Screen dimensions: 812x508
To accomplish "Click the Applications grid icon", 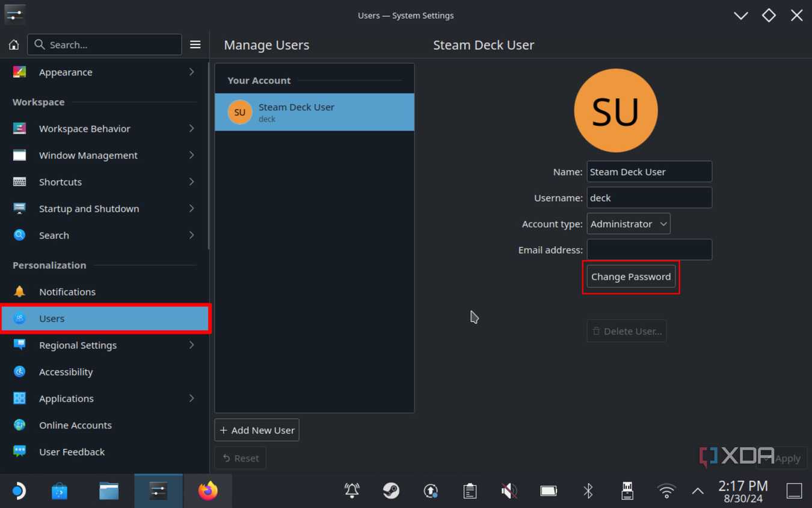I will (x=19, y=398).
